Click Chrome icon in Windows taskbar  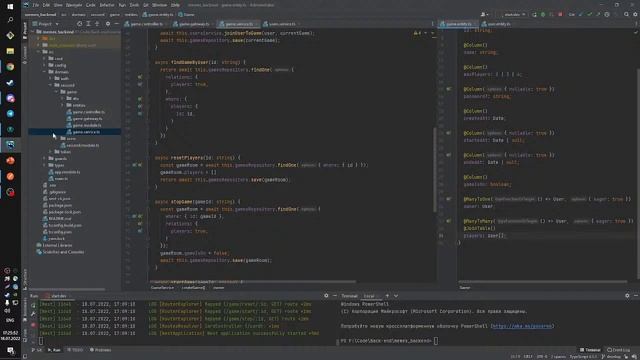(10, 67)
